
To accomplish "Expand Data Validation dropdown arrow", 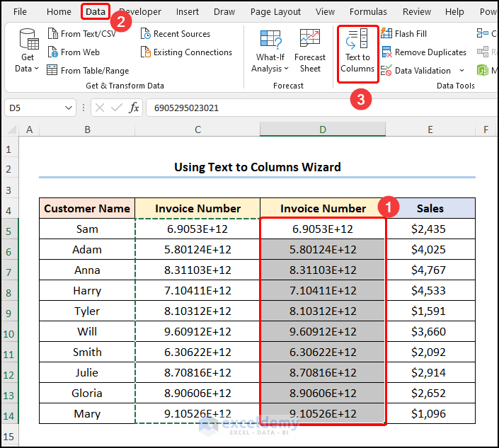I will pos(462,71).
